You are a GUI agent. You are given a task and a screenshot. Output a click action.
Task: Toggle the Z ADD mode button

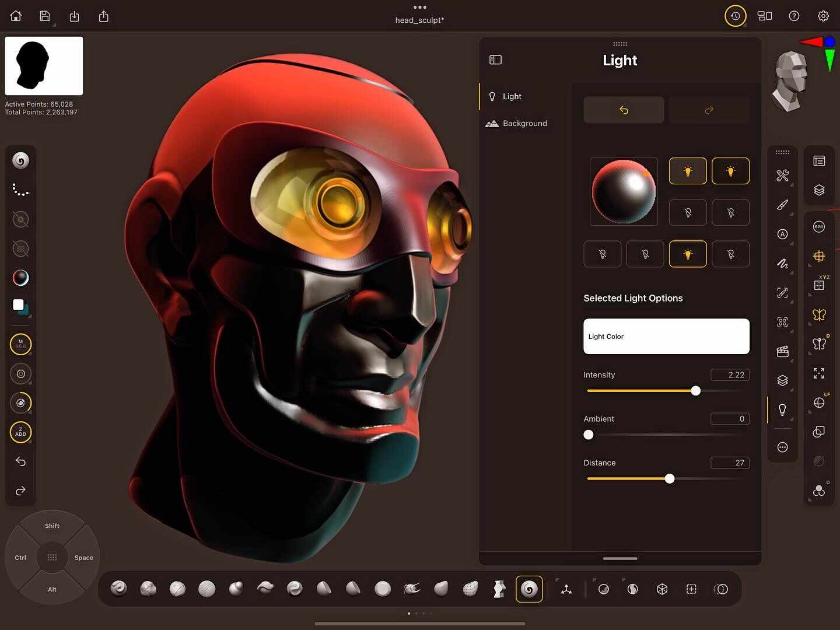[x=20, y=432]
